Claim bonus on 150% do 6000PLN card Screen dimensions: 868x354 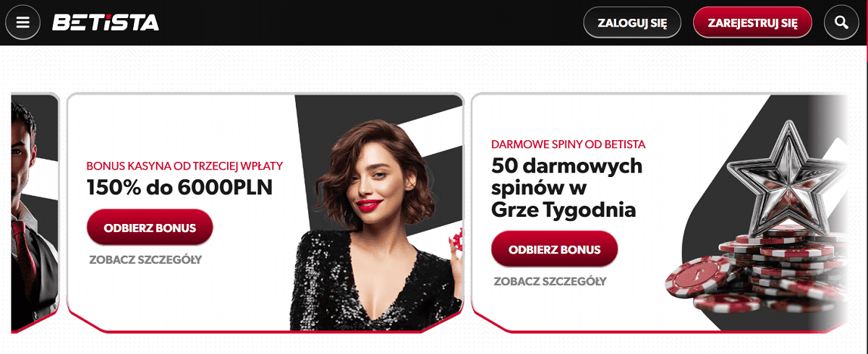[150, 228]
